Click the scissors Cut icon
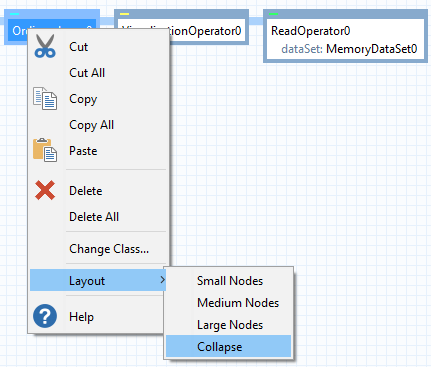This screenshot has height=367, width=431. (45, 46)
